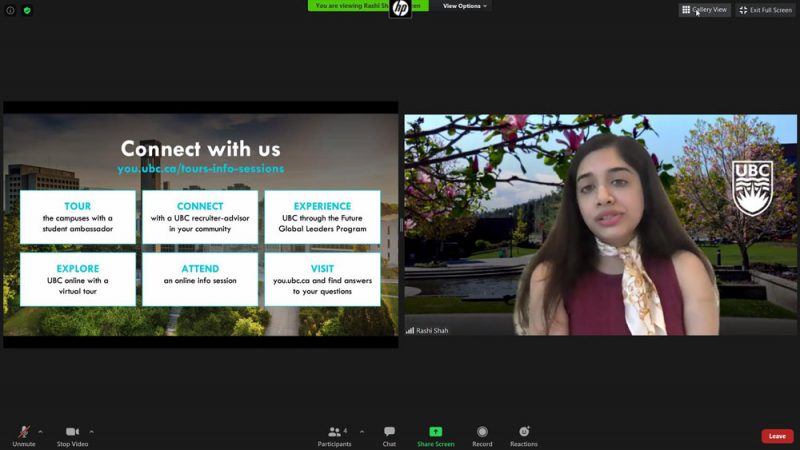Screen dimensions: 800x450
Task: Click the TOUR card on the slide
Action: pos(78,217)
